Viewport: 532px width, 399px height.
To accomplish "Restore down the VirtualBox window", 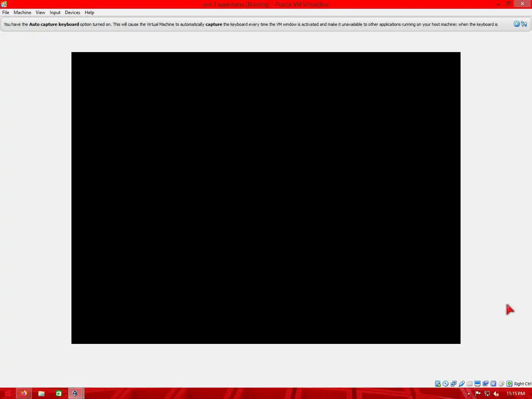I will 508,4.
